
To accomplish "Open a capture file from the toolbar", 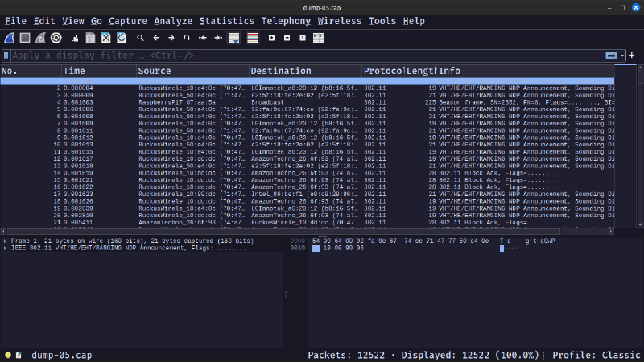I will [75, 38].
